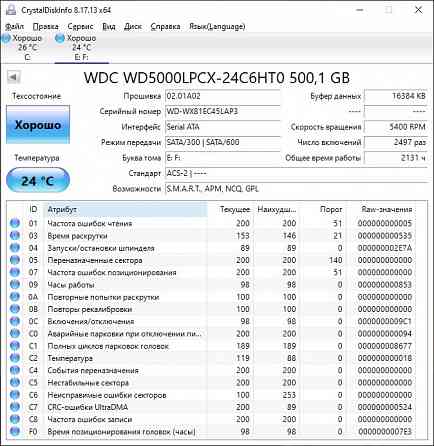Click the status icon for attribute C6

(15, 395)
